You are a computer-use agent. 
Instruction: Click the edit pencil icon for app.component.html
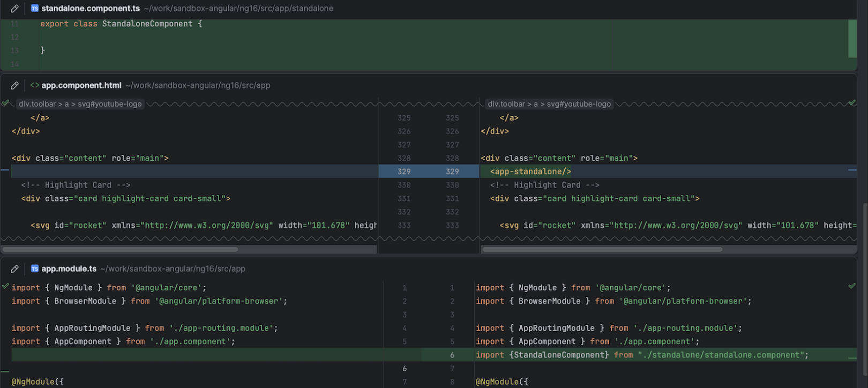click(x=14, y=85)
